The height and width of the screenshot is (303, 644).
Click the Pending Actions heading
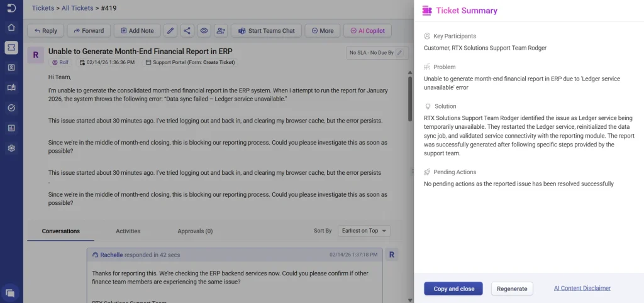coord(455,172)
